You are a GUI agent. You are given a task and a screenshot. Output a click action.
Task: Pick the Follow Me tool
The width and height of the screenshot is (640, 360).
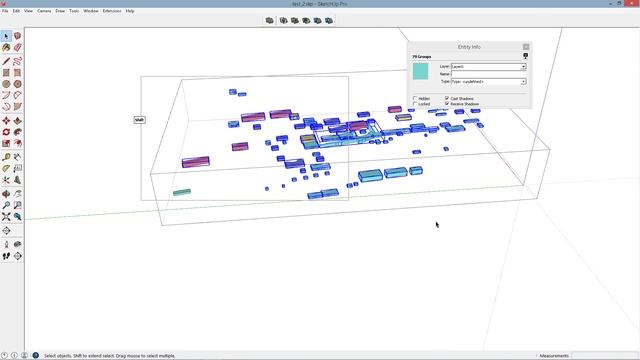click(18, 132)
